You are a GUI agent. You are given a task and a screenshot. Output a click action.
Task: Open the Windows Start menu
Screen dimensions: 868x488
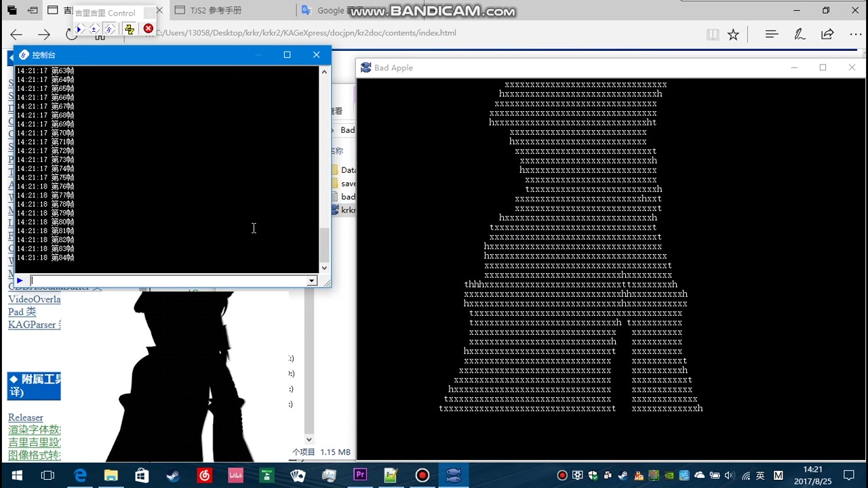pyautogui.click(x=16, y=475)
